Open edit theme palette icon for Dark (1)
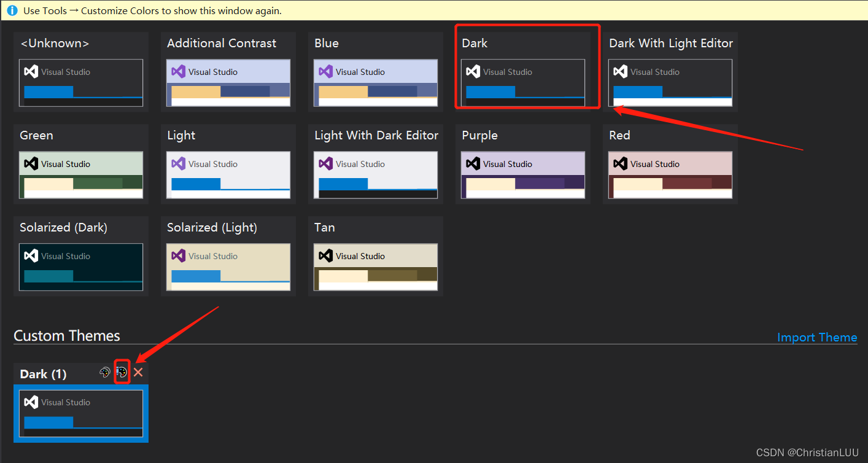 pyautogui.click(x=122, y=373)
